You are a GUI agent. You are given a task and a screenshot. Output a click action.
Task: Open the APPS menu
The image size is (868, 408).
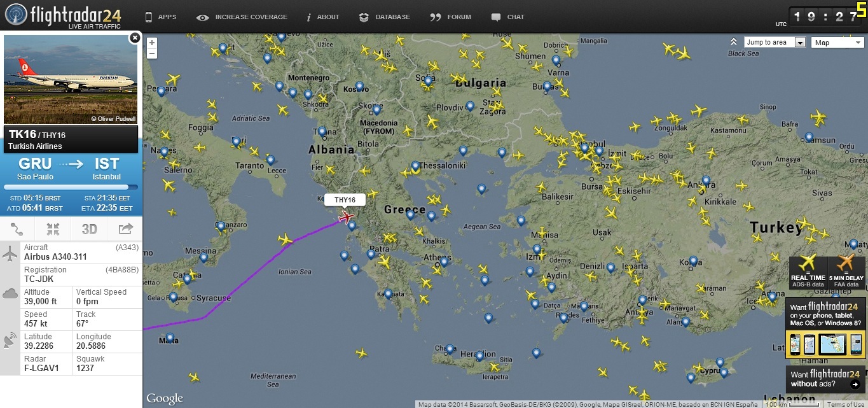coord(160,17)
